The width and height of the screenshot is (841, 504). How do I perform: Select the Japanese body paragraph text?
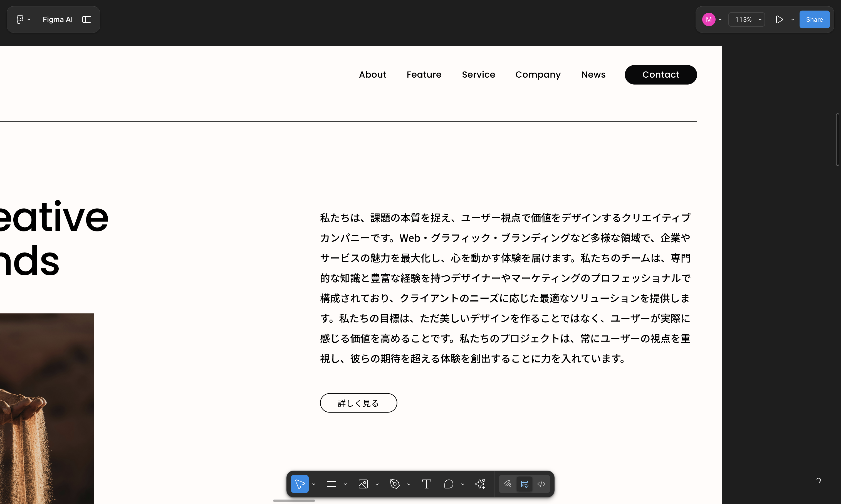pyautogui.click(x=505, y=288)
